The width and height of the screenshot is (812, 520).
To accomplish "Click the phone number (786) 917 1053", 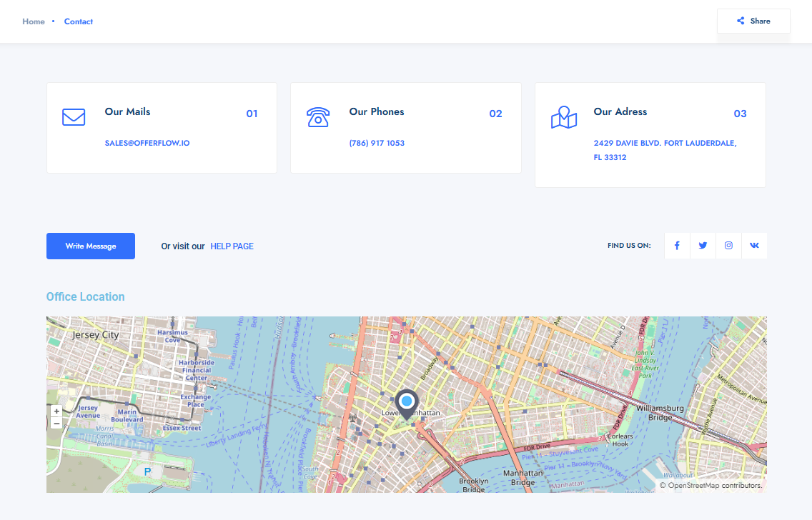I will pos(377,143).
